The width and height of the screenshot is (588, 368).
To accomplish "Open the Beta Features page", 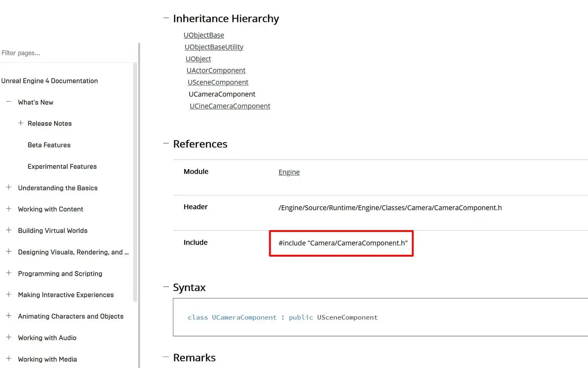I will tap(49, 145).
